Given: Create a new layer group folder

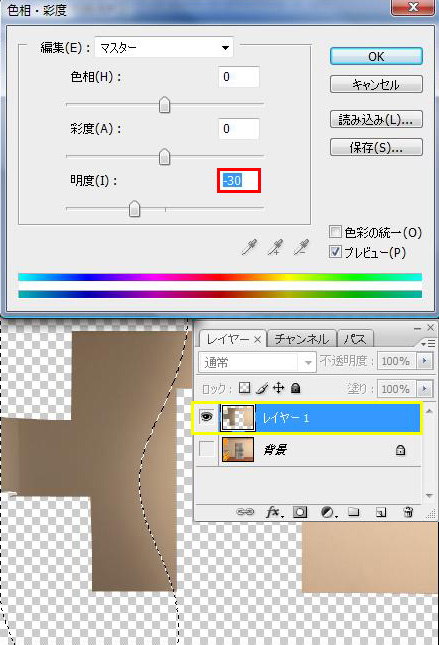Looking at the screenshot, I should [x=353, y=512].
